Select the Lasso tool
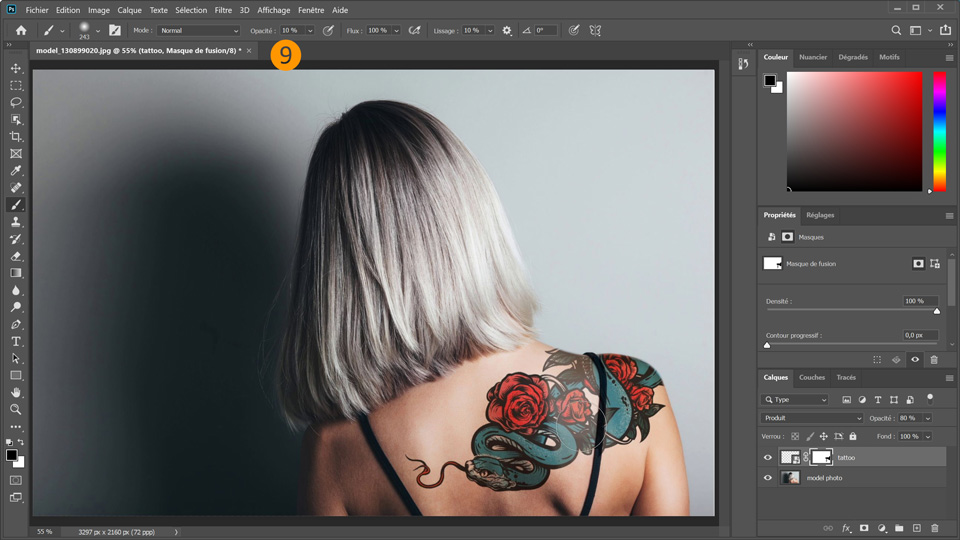The image size is (960, 540). [x=16, y=102]
